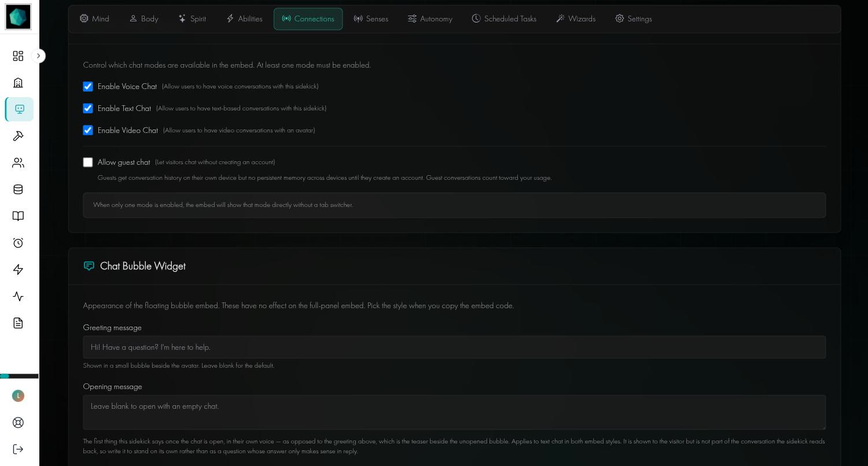868x466 pixels.
Task: Focus the Opening message text area
Action: coord(454,413)
